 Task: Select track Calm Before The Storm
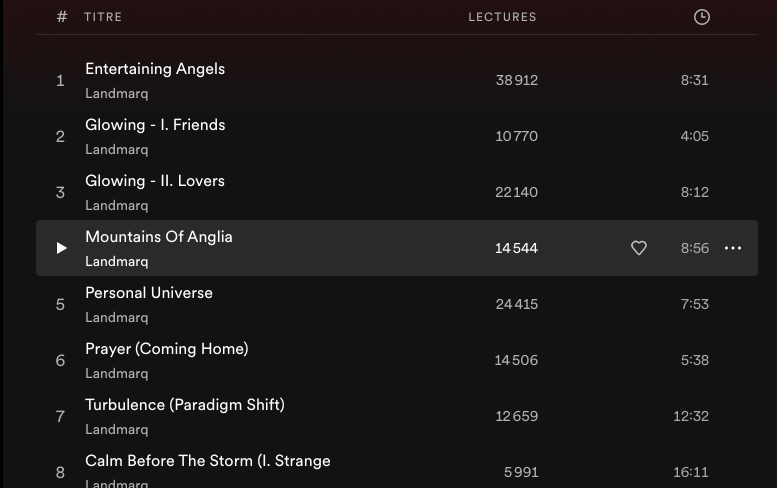pos(208,461)
